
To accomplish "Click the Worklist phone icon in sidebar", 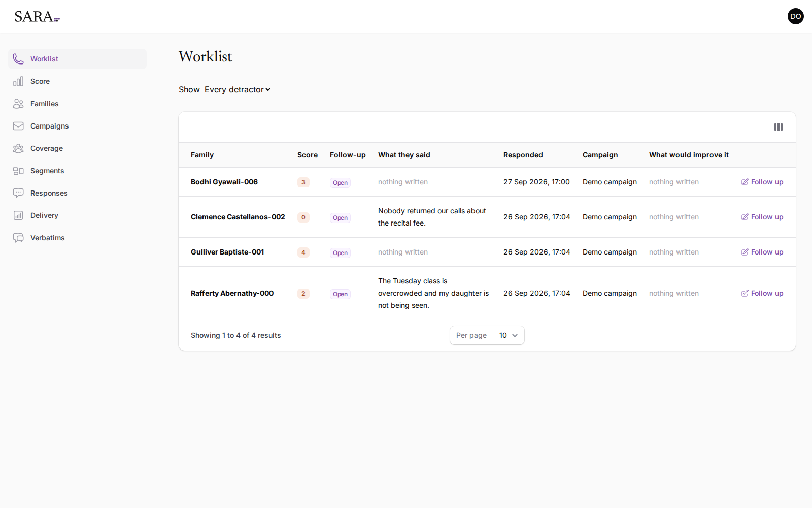I will point(18,59).
